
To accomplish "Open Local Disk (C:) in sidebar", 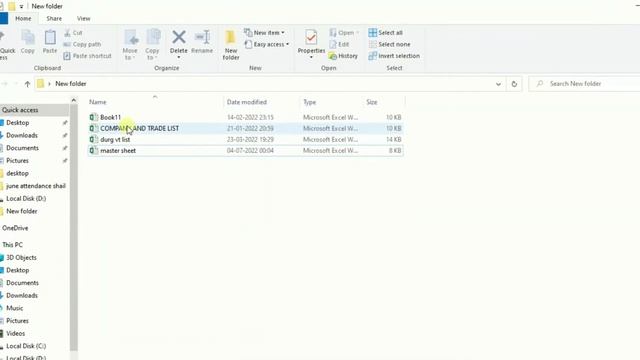I will [26, 346].
